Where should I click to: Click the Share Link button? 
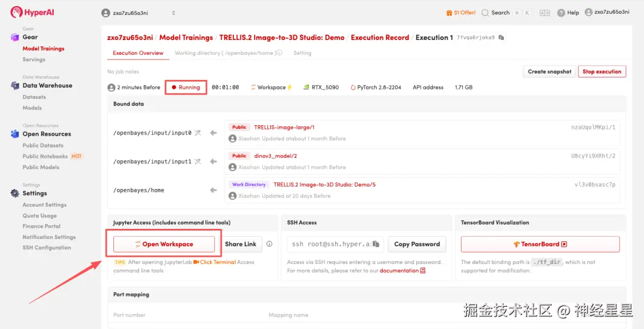tap(241, 244)
